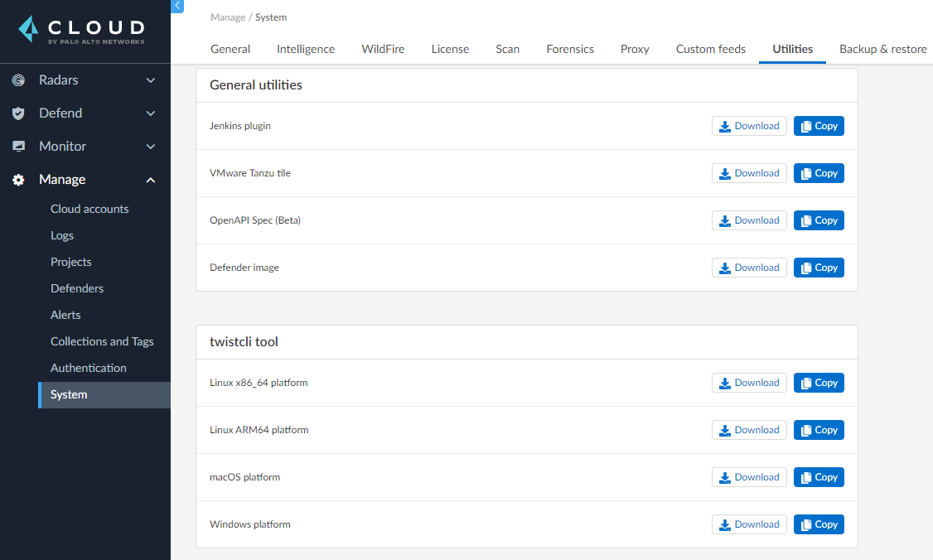The width and height of the screenshot is (933, 560).
Task: Copy the Jenkins plugin link
Action: pyautogui.click(x=819, y=126)
